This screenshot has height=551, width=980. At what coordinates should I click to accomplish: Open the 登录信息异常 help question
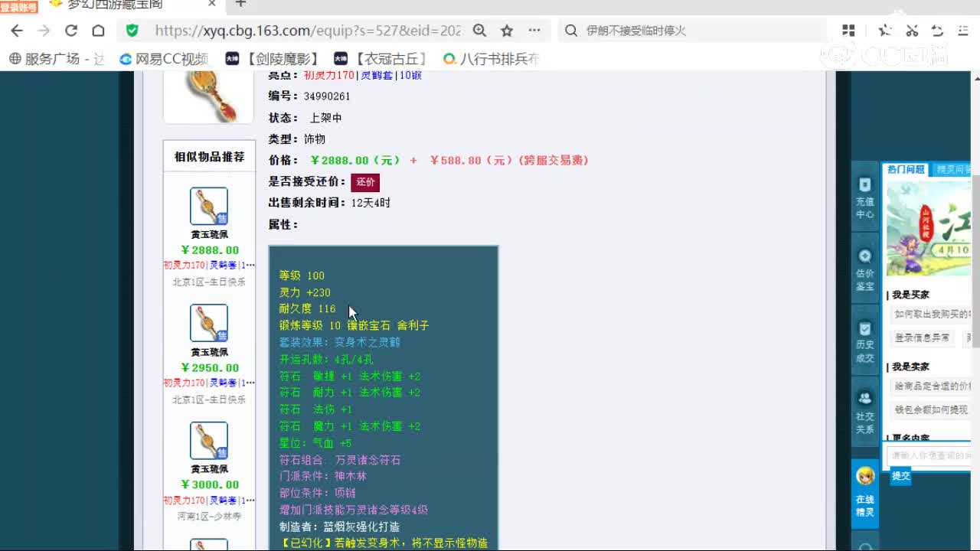922,337
